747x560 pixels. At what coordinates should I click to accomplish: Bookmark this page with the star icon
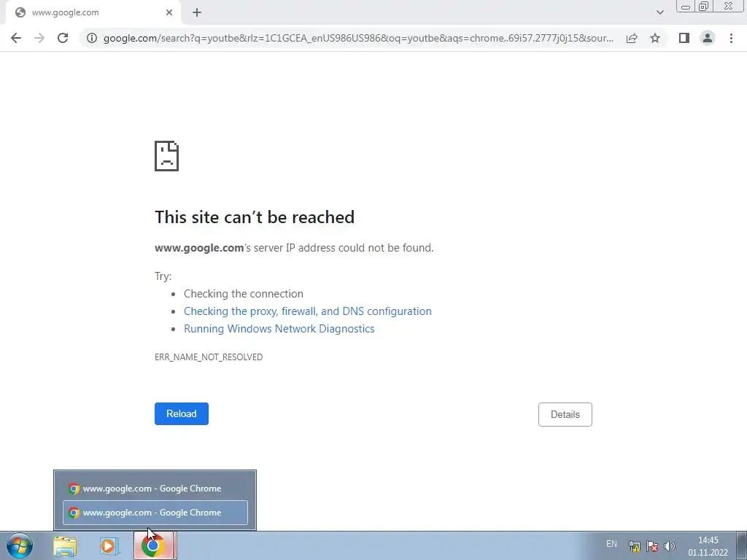tap(655, 38)
